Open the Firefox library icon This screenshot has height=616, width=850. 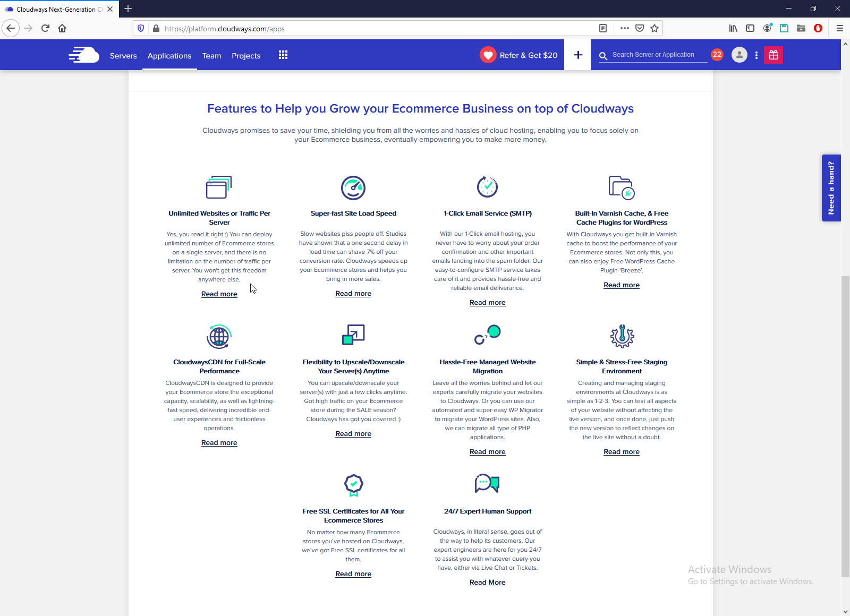(x=733, y=28)
